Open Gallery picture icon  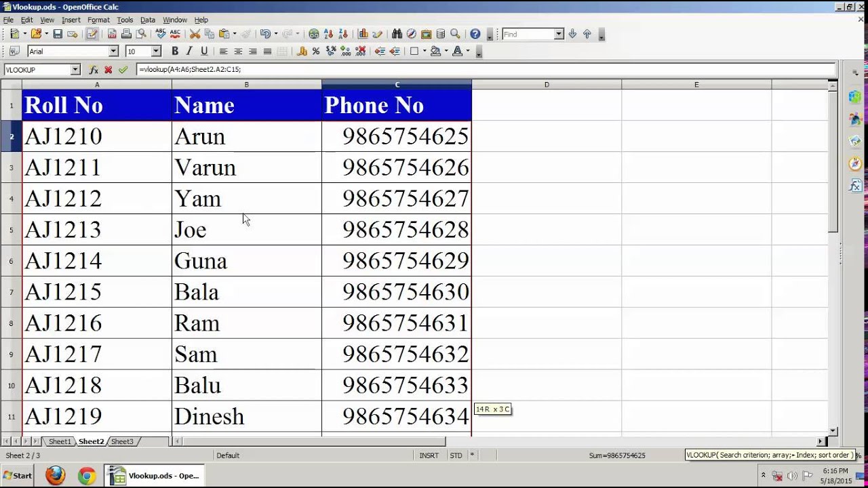click(x=426, y=34)
